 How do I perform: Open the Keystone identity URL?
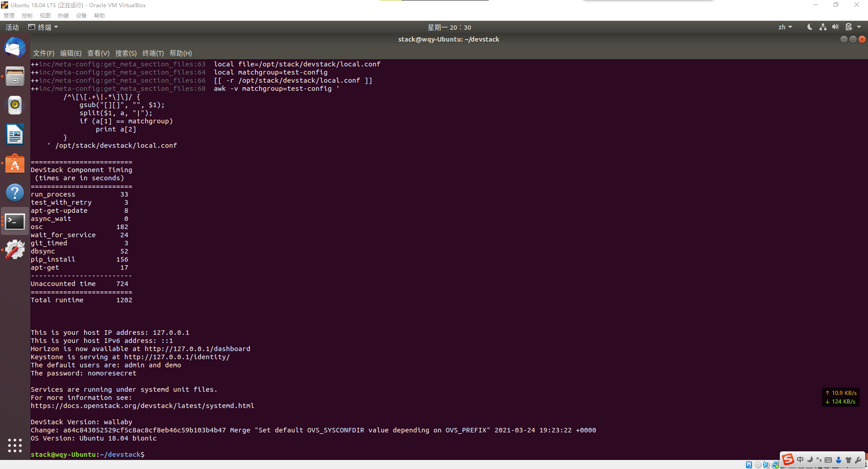tap(177, 357)
